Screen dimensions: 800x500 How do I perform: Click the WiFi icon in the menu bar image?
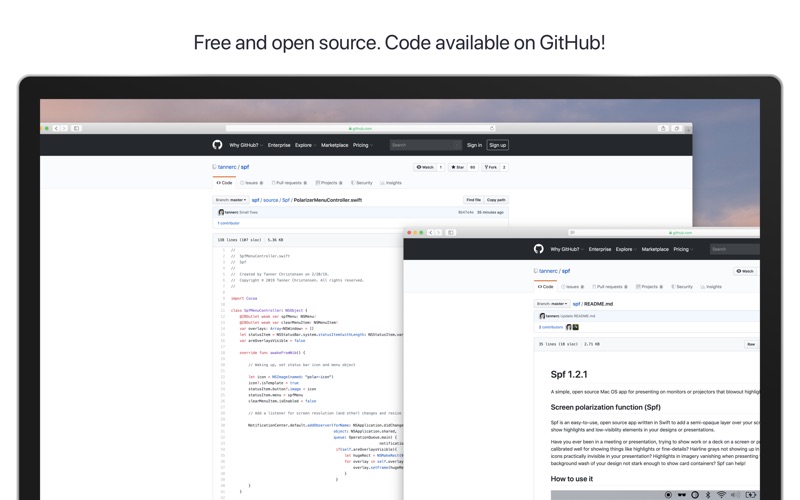(x=721, y=494)
